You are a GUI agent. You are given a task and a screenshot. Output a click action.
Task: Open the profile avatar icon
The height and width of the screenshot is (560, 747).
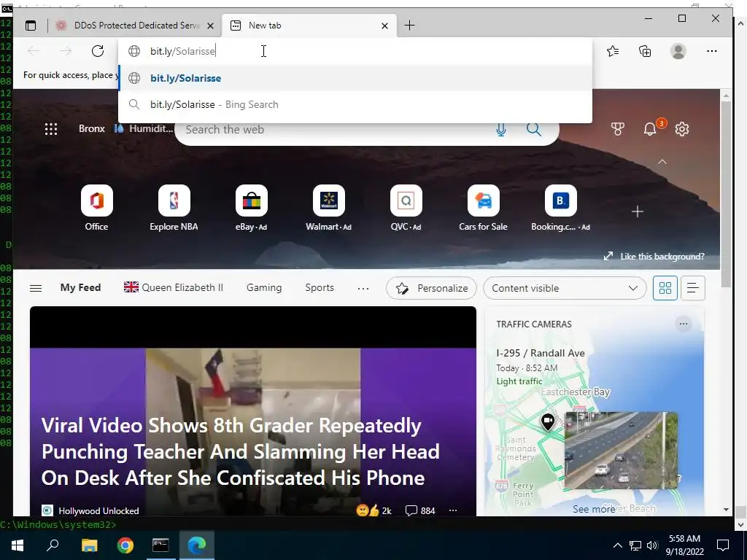pyautogui.click(x=678, y=51)
